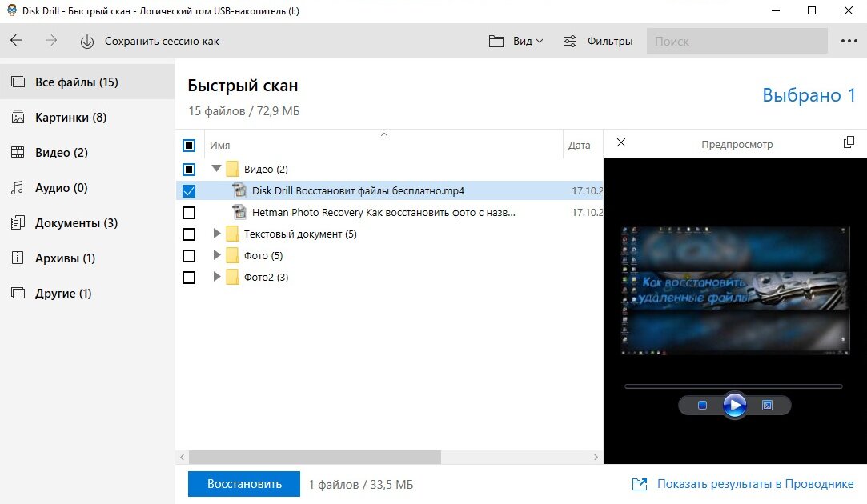Click the Картинки picture icon in sidebar
867x504 pixels.
click(x=18, y=117)
